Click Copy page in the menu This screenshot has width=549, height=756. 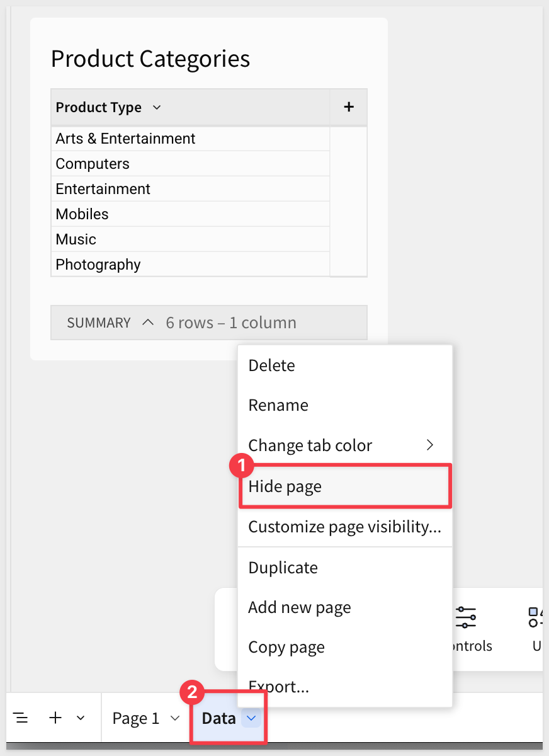[x=286, y=648]
